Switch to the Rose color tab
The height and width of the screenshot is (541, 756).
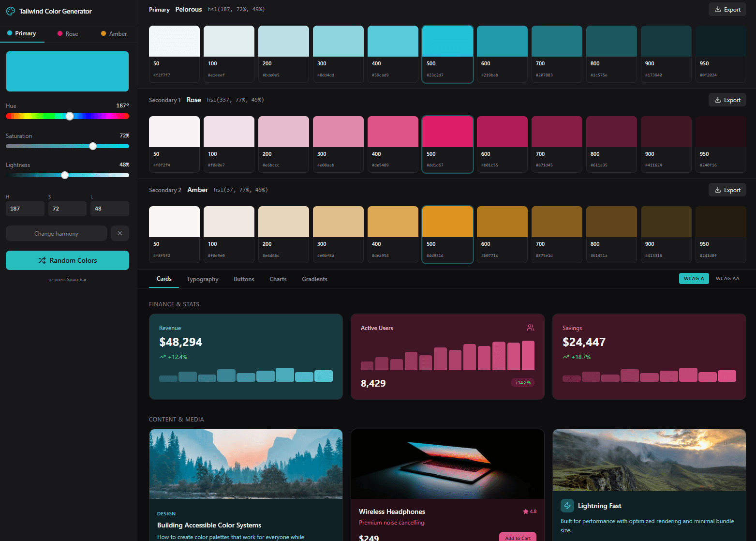click(68, 34)
